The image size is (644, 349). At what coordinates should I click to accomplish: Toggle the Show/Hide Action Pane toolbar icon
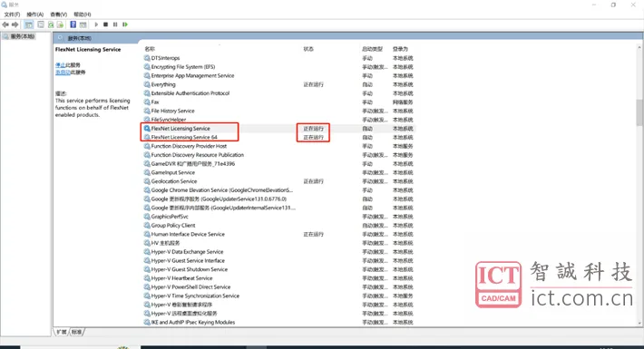(x=83, y=24)
